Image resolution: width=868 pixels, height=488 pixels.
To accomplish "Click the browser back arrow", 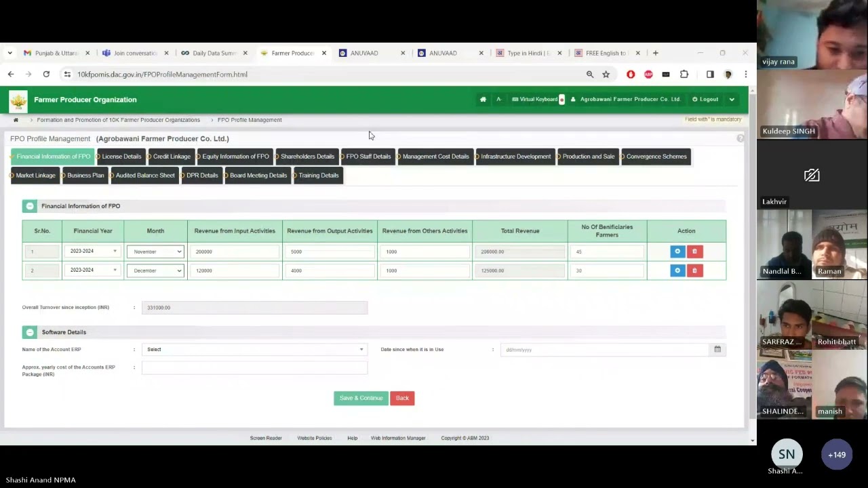I will click(x=11, y=75).
